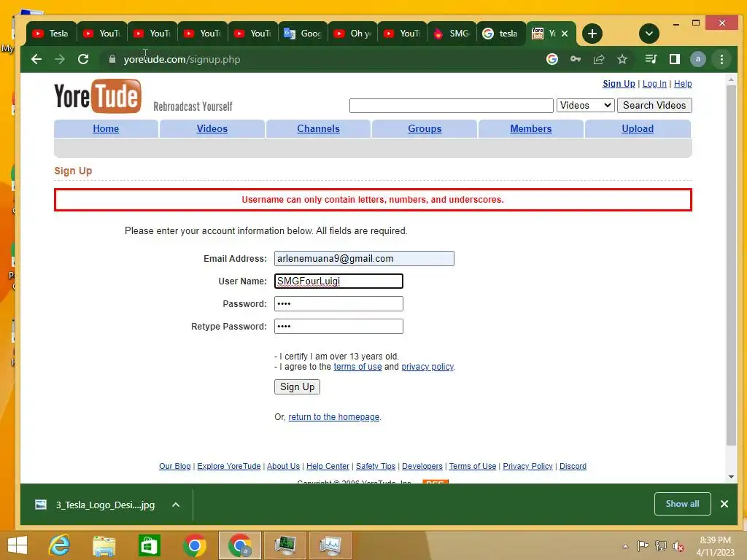The height and width of the screenshot is (560, 747).
Task: Expand the download item options chevron
Action: click(x=176, y=505)
